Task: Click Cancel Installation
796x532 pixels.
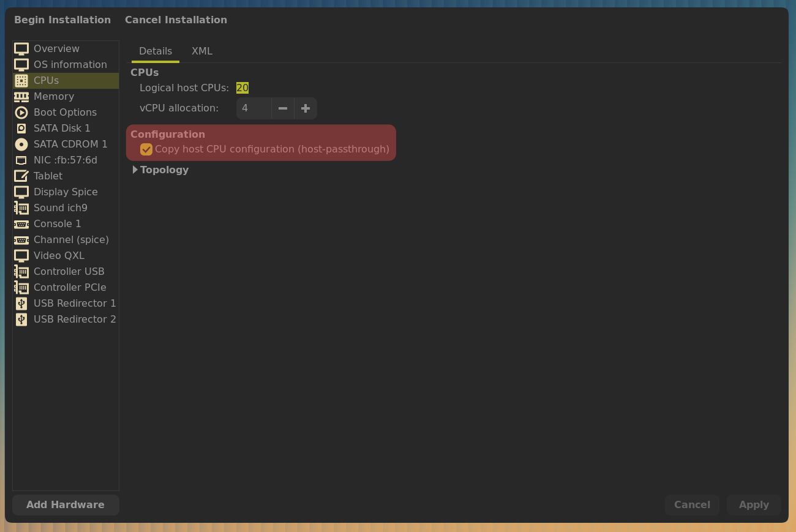Action: (176, 20)
